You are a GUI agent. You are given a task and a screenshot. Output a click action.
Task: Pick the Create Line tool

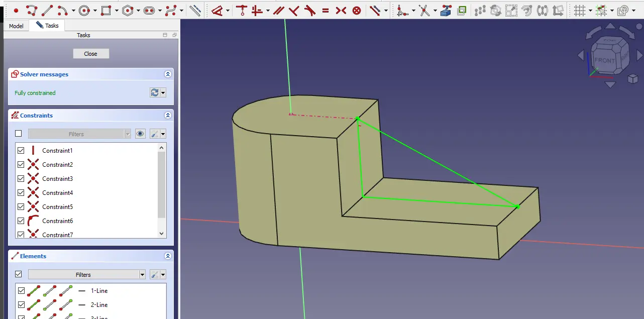(47, 10)
